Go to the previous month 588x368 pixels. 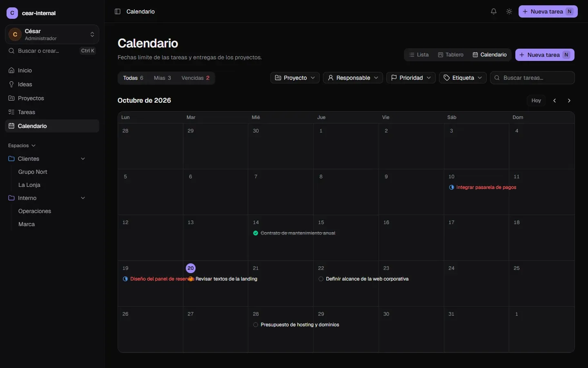(555, 101)
